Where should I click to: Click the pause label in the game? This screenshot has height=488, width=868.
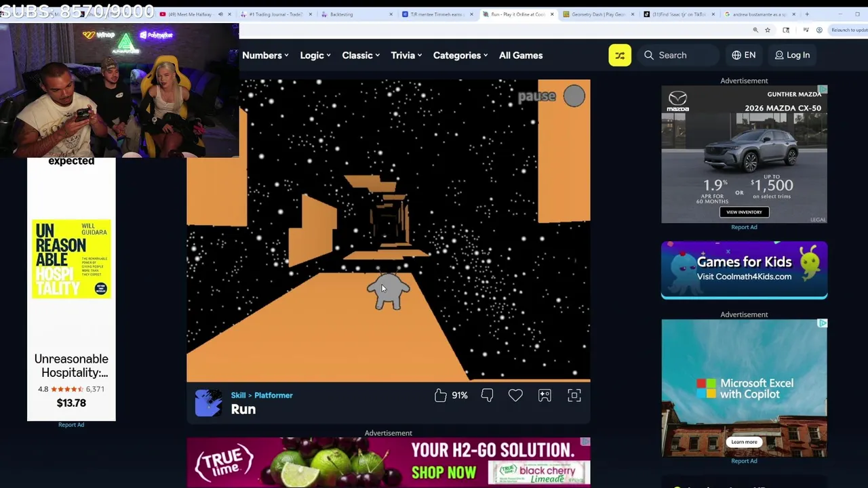(536, 96)
